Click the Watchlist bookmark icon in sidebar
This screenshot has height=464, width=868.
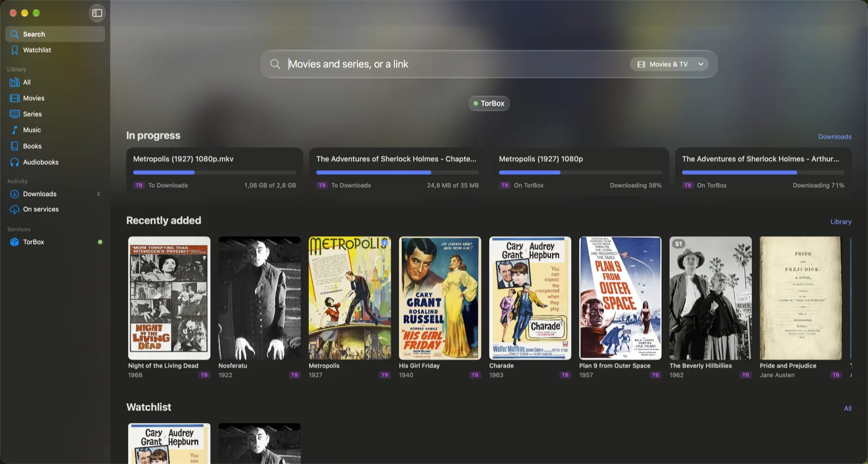[15, 50]
